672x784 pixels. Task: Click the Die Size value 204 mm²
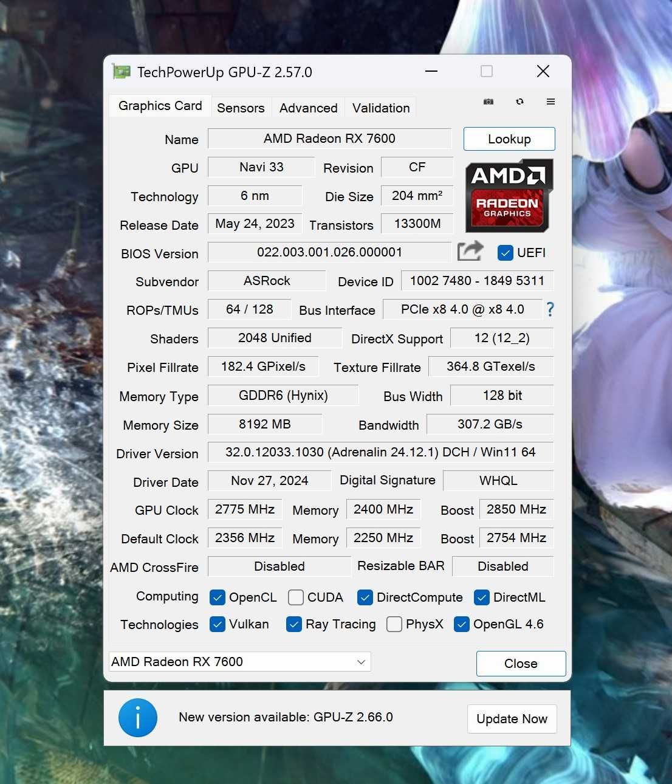[x=417, y=196]
